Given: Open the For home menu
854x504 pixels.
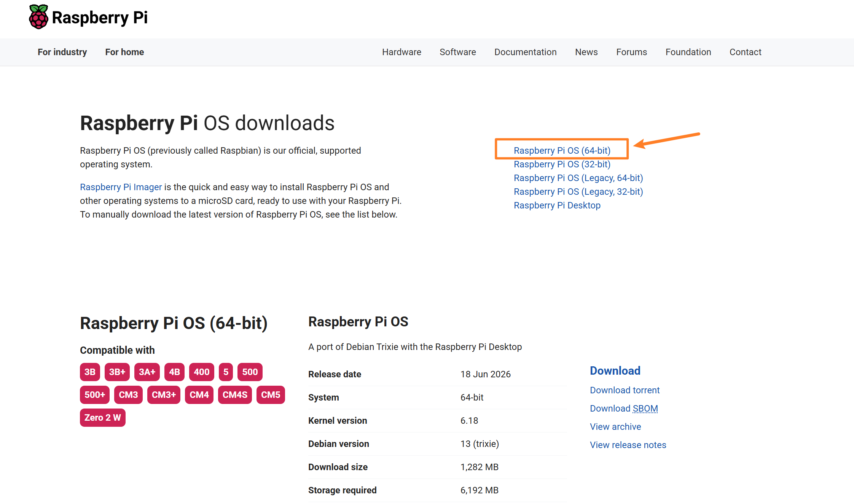Looking at the screenshot, I should tap(124, 52).
